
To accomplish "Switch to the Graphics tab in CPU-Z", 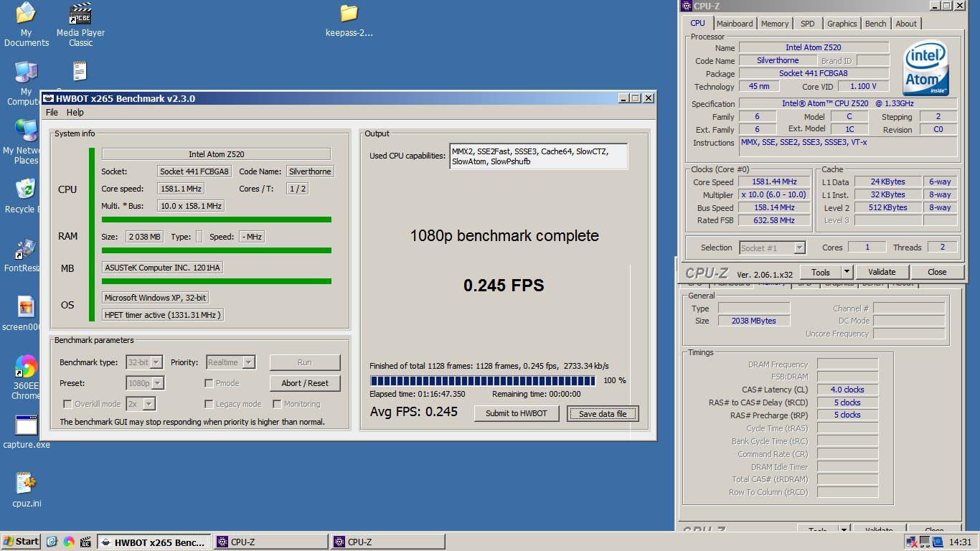I will [x=842, y=24].
